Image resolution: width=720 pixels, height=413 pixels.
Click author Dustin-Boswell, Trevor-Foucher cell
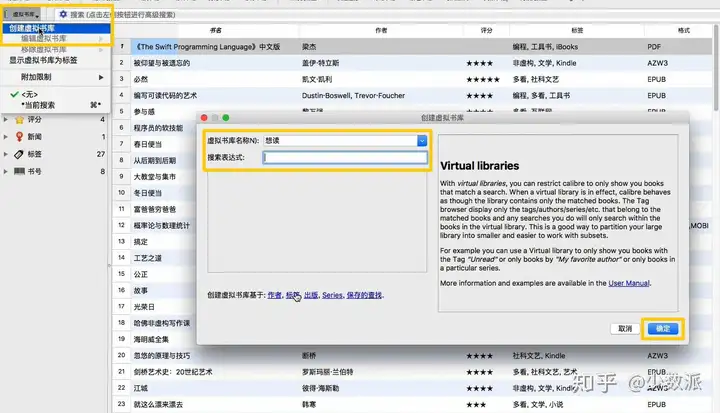(x=353, y=96)
